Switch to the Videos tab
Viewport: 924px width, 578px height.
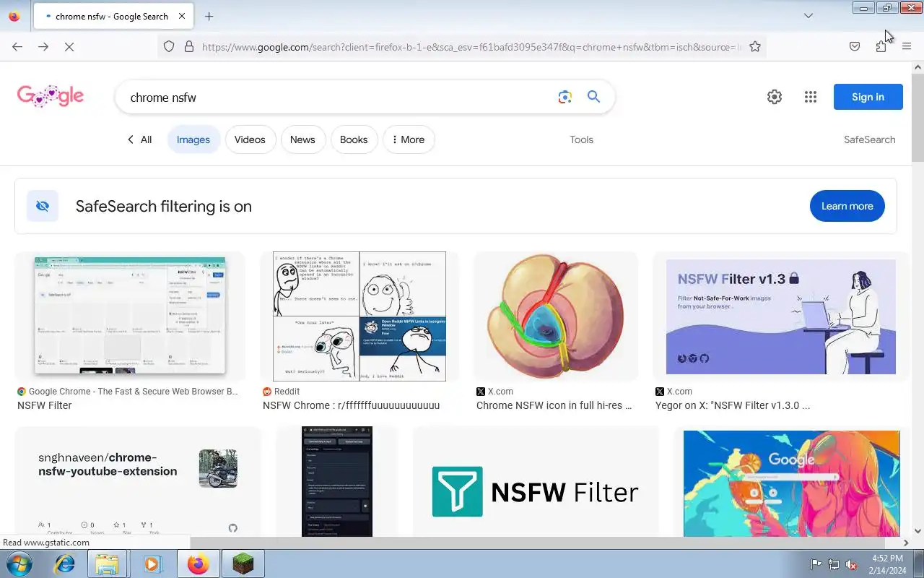tap(250, 139)
